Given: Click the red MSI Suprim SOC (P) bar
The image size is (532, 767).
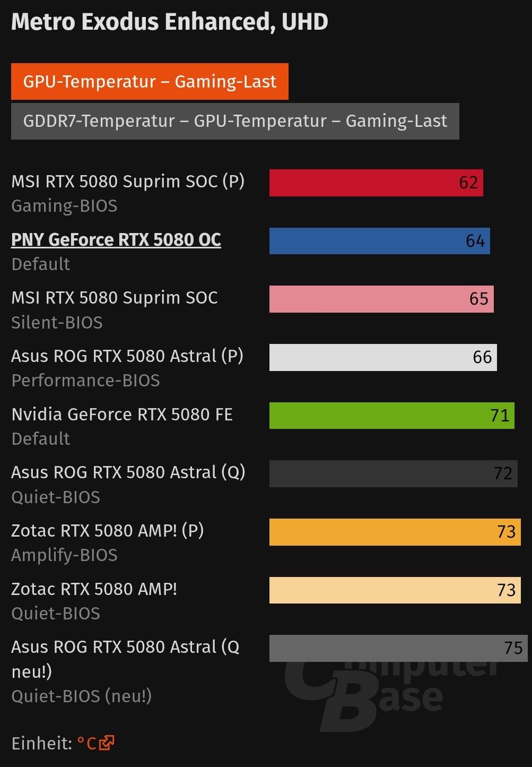Looking at the screenshot, I should tap(376, 183).
